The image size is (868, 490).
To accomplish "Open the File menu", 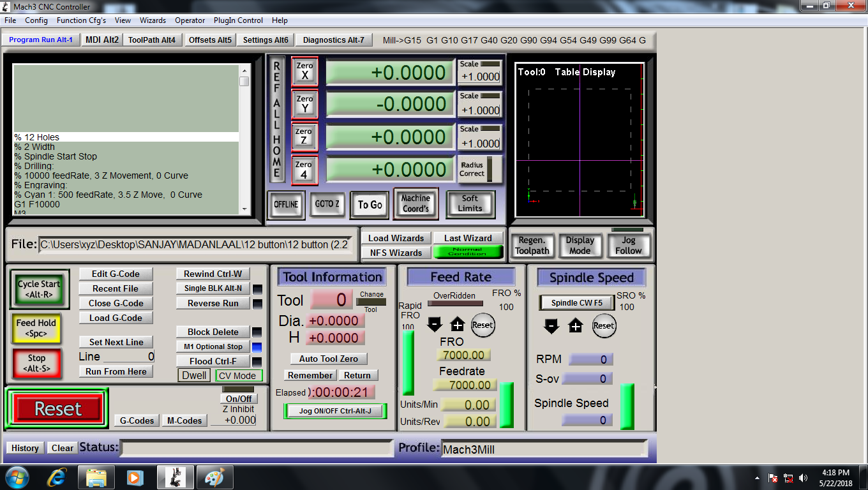I will coord(10,20).
